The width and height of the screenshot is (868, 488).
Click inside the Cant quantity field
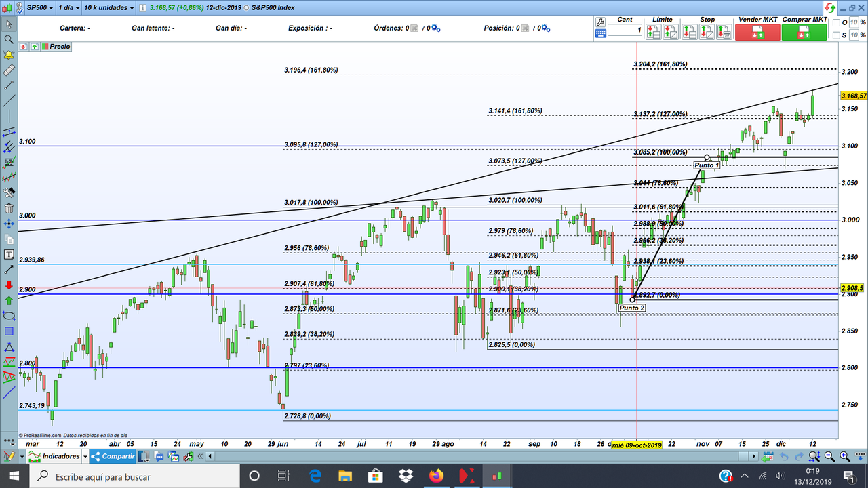pyautogui.click(x=625, y=30)
